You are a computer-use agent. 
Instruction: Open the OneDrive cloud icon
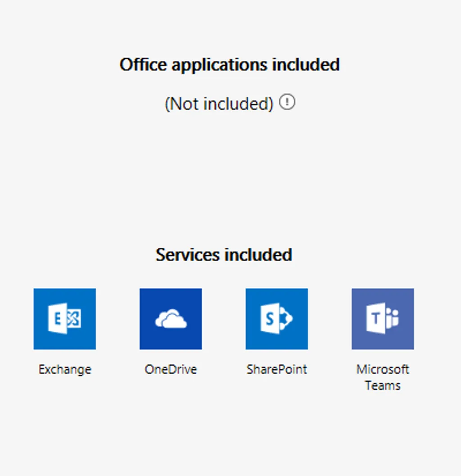click(x=171, y=319)
